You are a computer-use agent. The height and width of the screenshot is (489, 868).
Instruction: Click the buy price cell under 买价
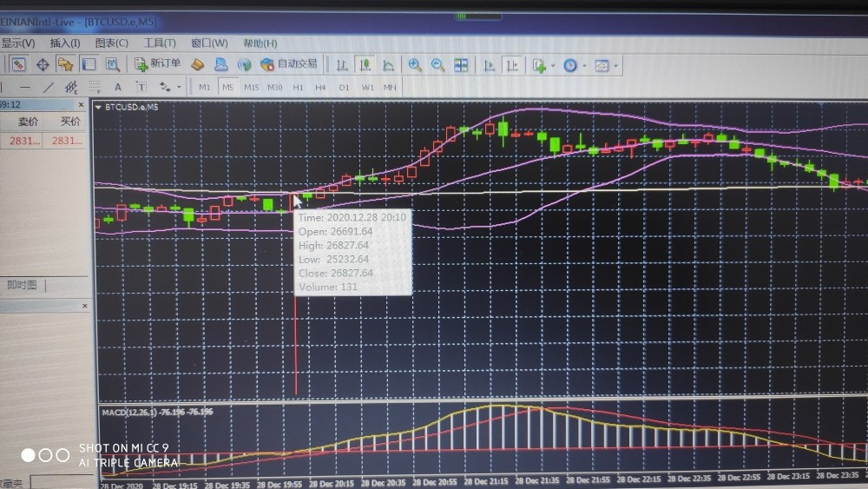coord(67,141)
